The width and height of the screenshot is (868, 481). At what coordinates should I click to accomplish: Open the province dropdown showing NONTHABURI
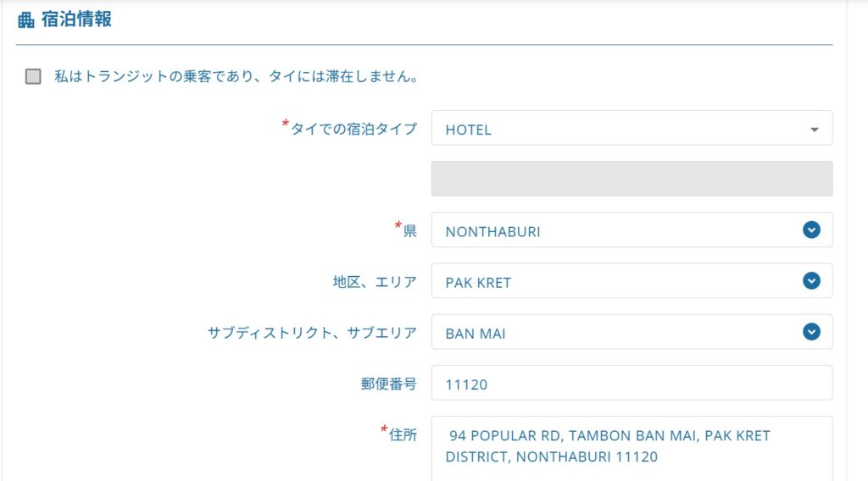pos(632,230)
